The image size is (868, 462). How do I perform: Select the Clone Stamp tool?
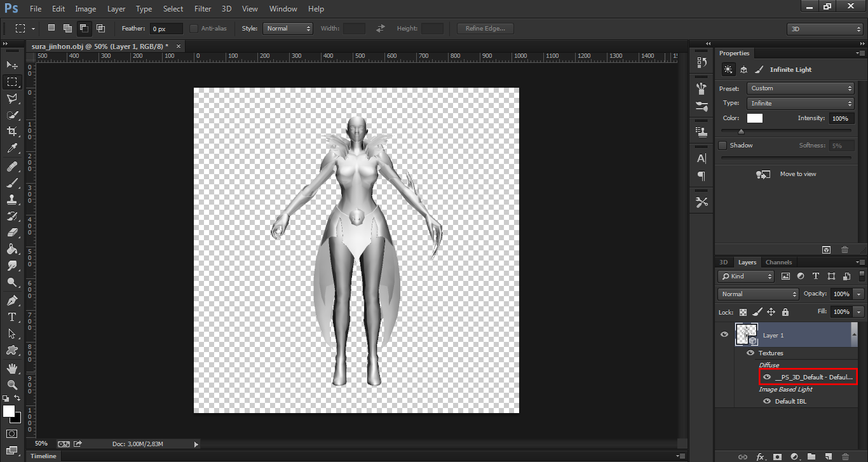point(12,200)
